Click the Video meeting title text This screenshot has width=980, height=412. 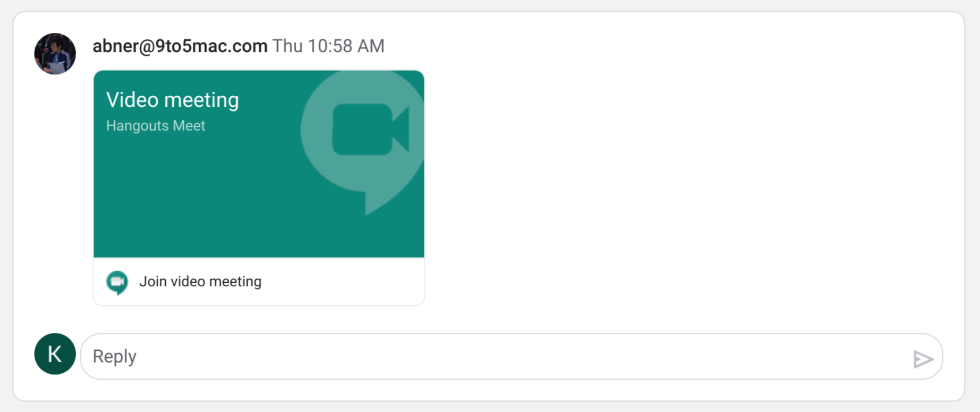click(173, 100)
